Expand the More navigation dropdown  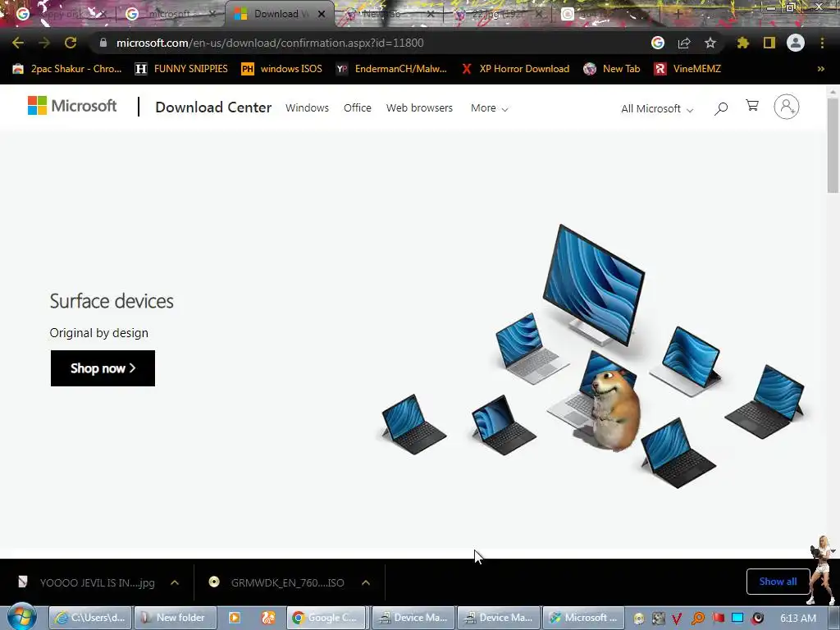click(489, 108)
